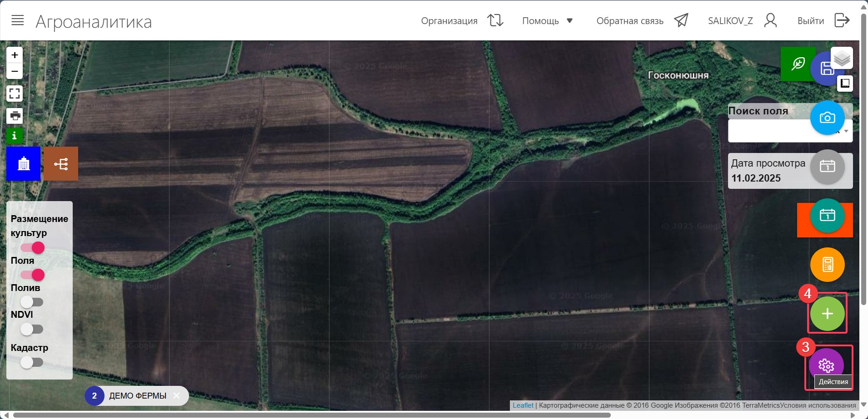
Task: Open the map layers selector
Action: pos(842,58)
